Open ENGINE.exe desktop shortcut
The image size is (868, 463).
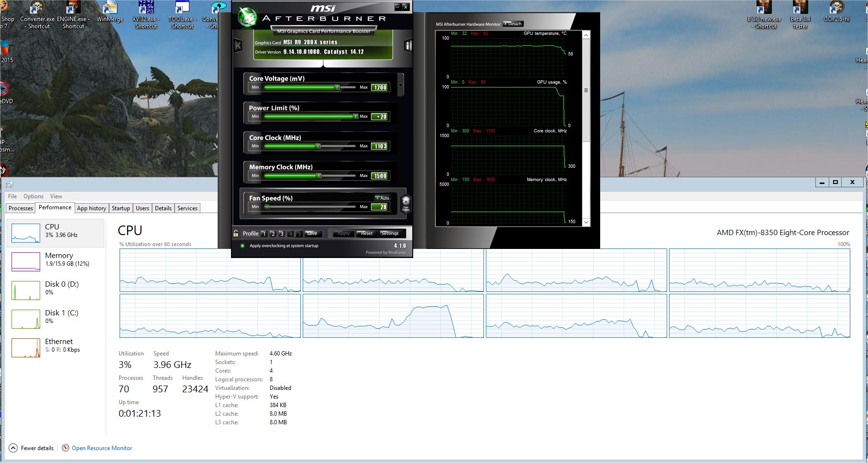coord(73,15)
